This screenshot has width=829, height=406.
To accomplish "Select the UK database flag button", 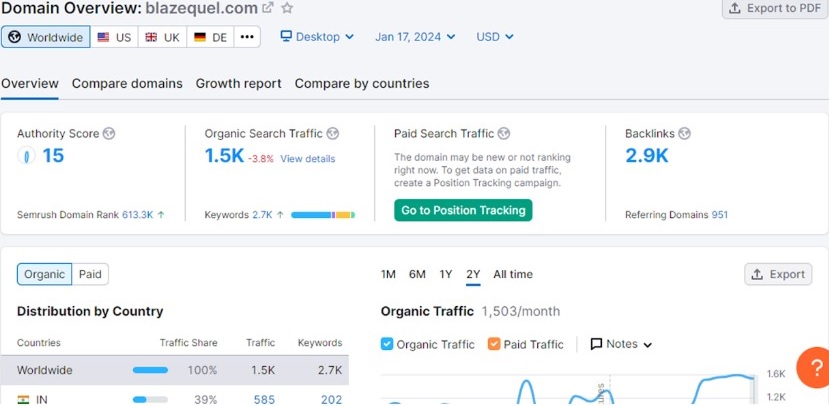I will [x=162, y=37].
